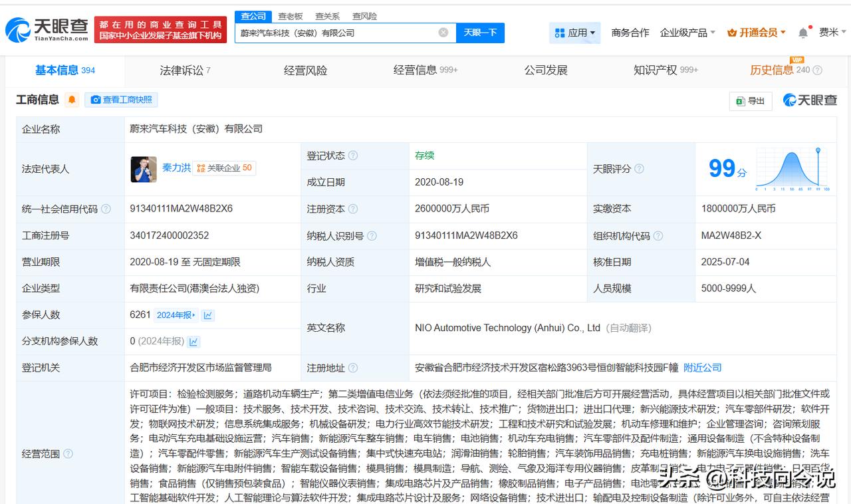The image size is (851, 504).
Task: Click the bell icon beside 工商信息
Action: coord(72,100)
